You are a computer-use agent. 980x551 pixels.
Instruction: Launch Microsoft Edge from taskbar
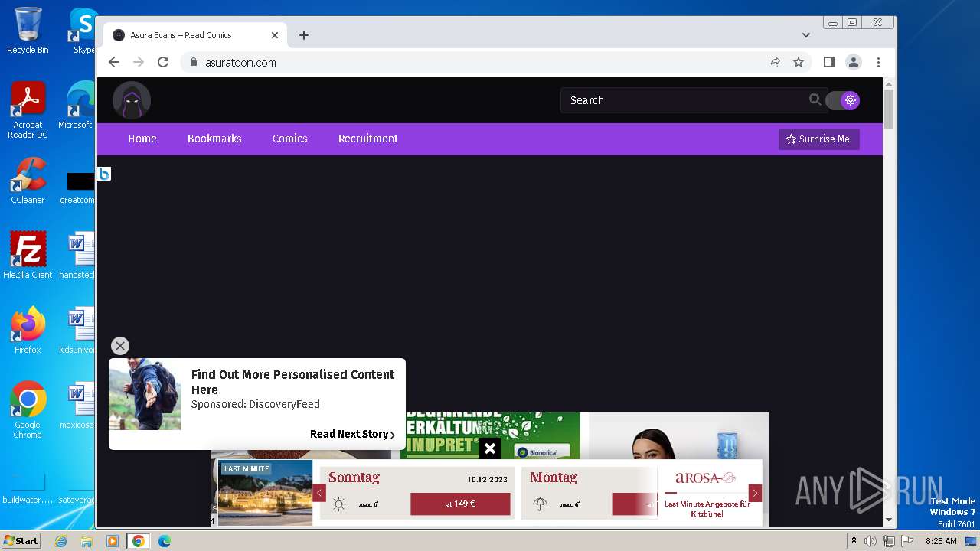[165, 541]
